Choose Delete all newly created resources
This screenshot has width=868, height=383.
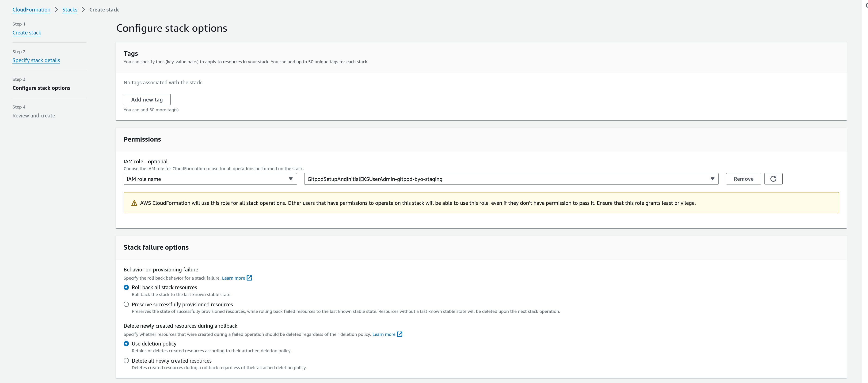pyautogui.click(x=126, y=361)
